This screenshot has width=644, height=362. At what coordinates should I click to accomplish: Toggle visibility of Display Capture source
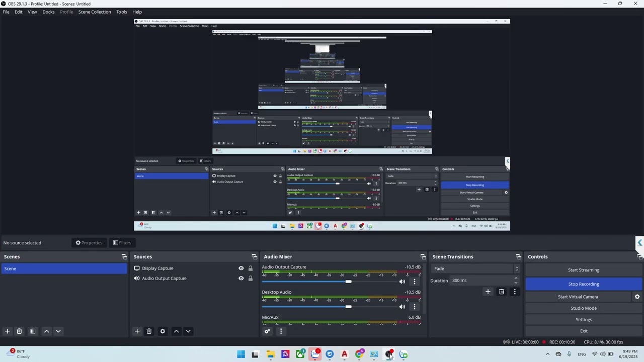pos(241,268)
